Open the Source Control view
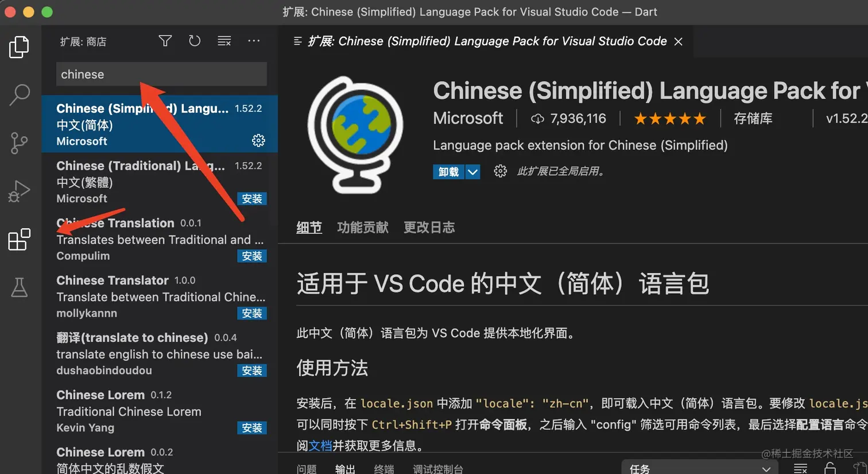868x474 pixels. 20,142
